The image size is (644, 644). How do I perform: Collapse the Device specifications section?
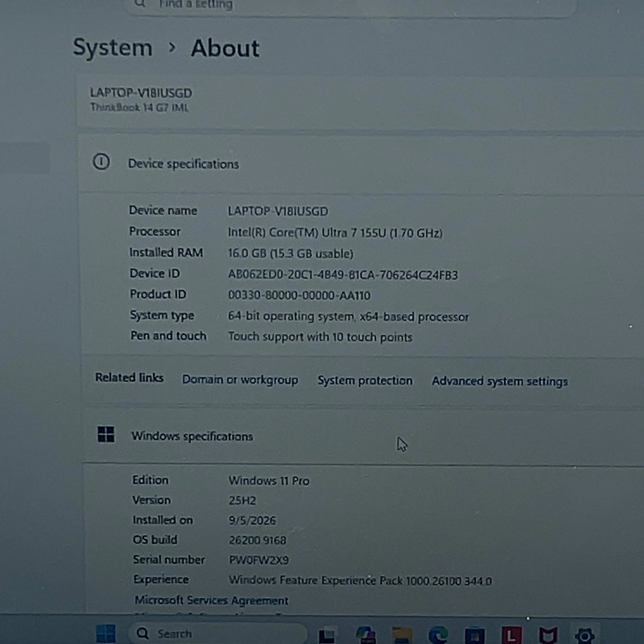pyautogui.click(x=361, y=164)
